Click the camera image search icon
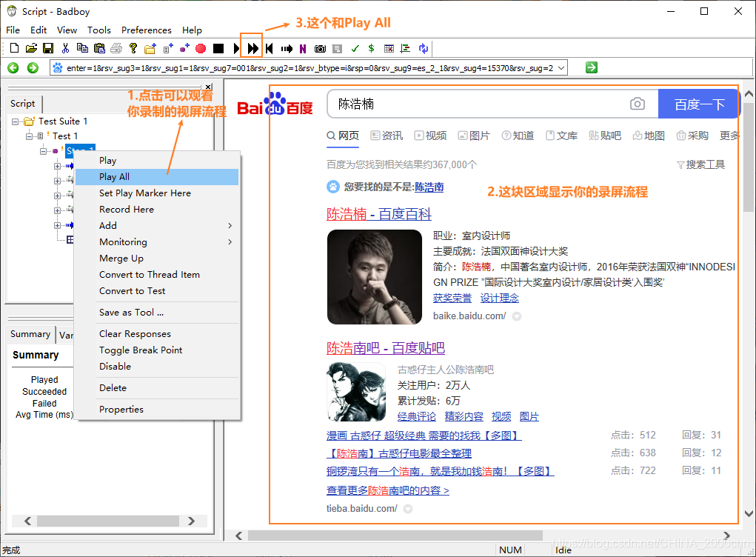756x557 pixels. pyautogui.click(x=638, y=104)
